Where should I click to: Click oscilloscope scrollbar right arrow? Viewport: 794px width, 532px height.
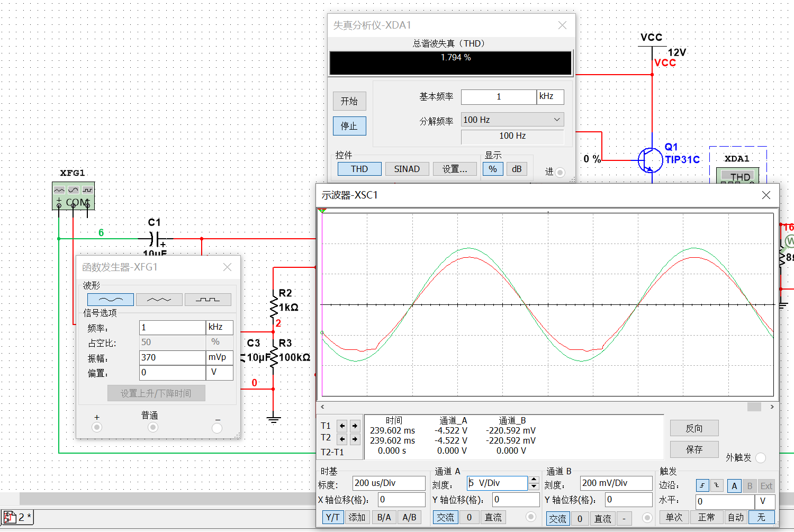[x=772, y=407]
